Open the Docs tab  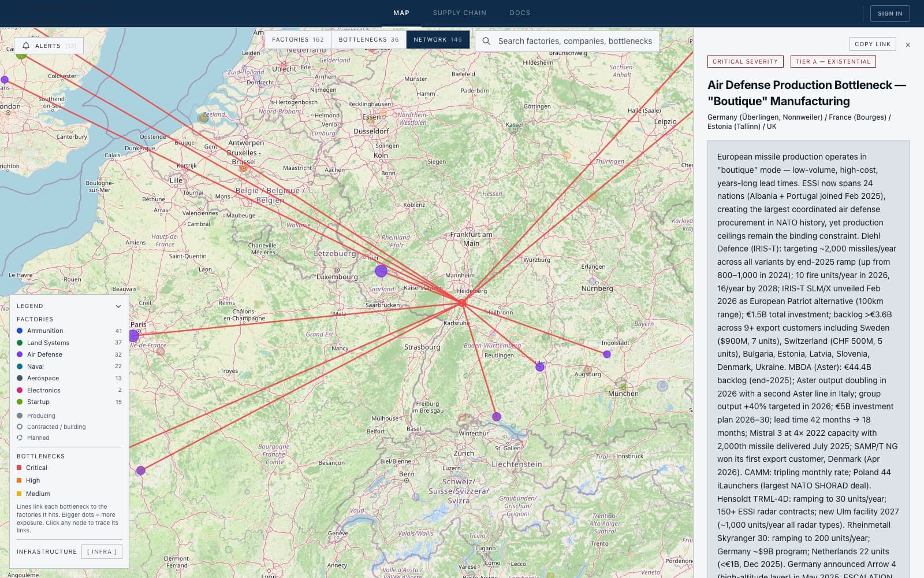coord(520,13)
